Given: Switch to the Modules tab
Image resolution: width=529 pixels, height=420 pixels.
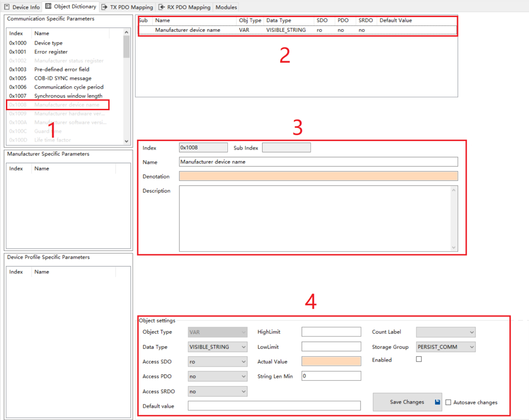Looking at the screenshot, I should [x=226, y=7].
